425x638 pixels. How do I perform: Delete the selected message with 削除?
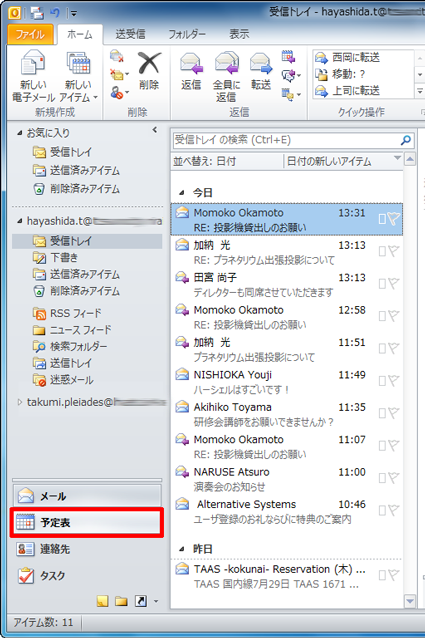coord(149,70)
